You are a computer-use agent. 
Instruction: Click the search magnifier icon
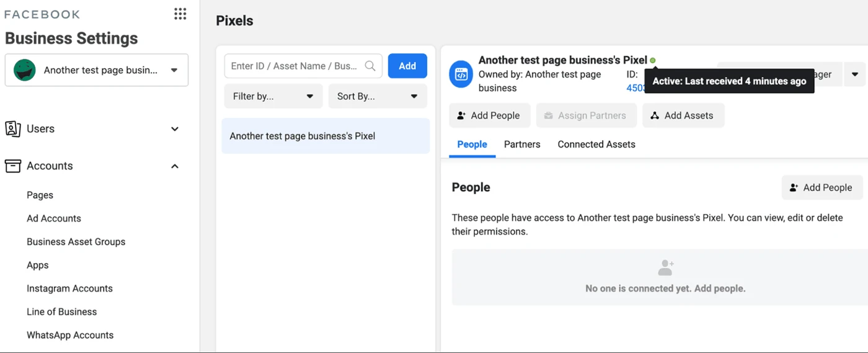click(x=370, y=66)
